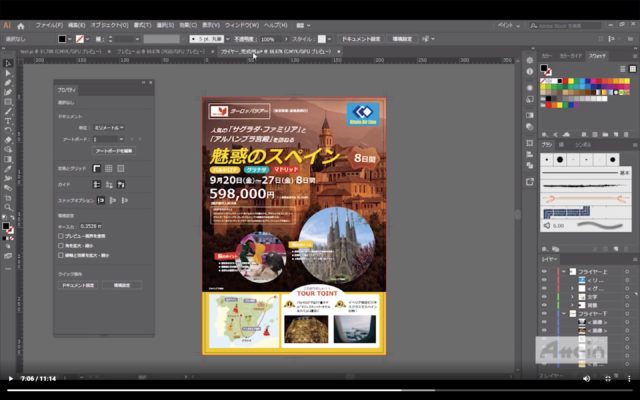The image size is (640, 400).
Task: Click delete swatch trash icon
Action: click(x=625, y=134)
